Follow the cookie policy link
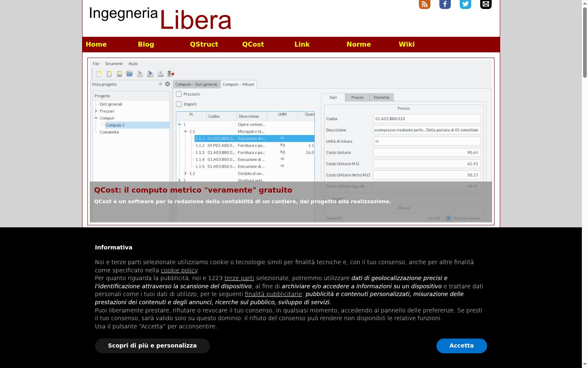Viewport: 588px width, 368px height. pyautogui.click(x=179, y=270)
